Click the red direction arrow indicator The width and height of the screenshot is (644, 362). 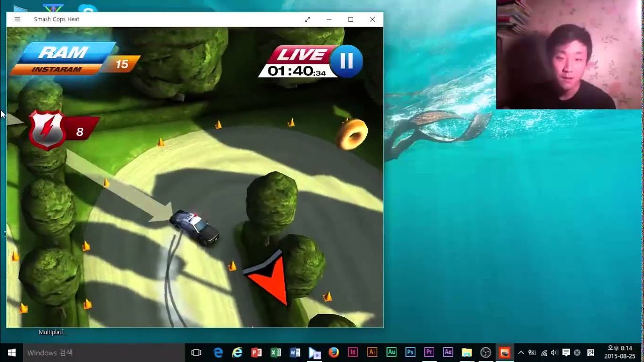pos(269,279)
